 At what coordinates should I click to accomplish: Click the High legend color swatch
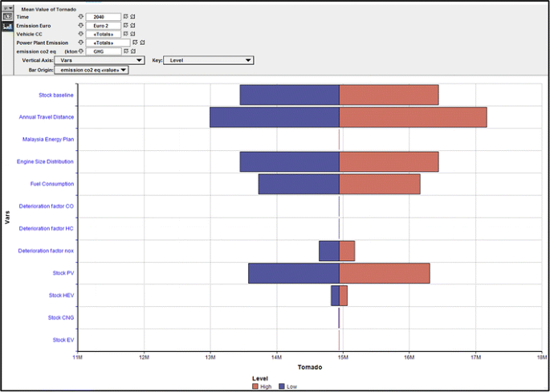[255, 386]
